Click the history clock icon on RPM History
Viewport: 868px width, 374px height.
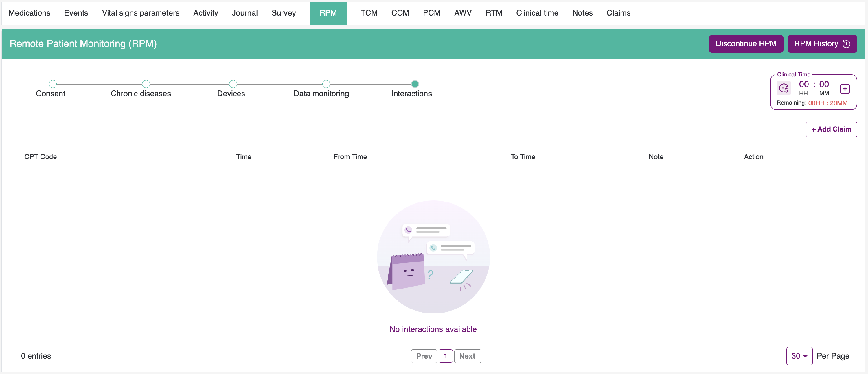tap(846, 44)
